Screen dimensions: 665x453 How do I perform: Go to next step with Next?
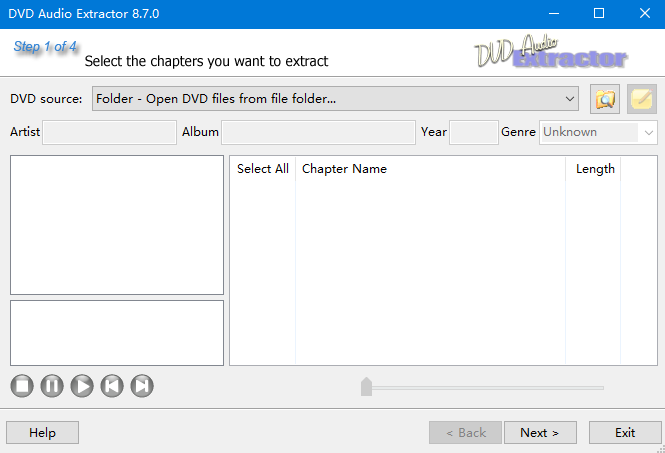pyautogui.click(x=540, y=433)
